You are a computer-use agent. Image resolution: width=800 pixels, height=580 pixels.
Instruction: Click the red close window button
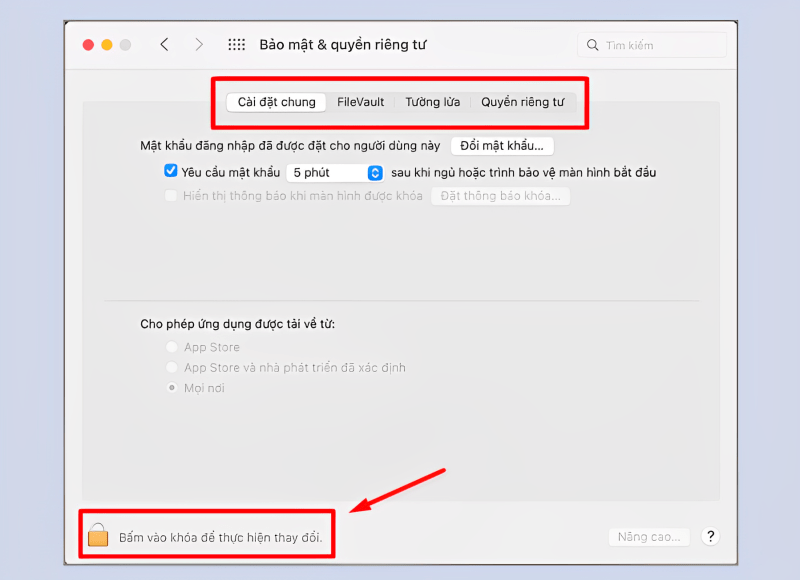coord(88,45)
